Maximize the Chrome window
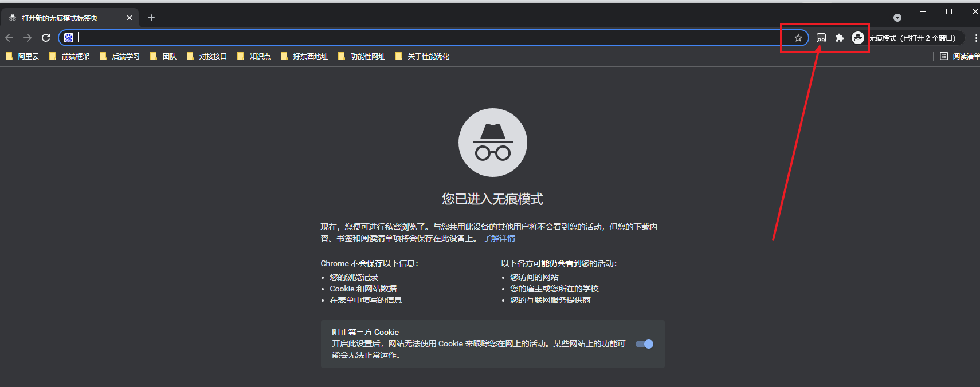Viewport: 980px width, 387px height. coord(949,11)
